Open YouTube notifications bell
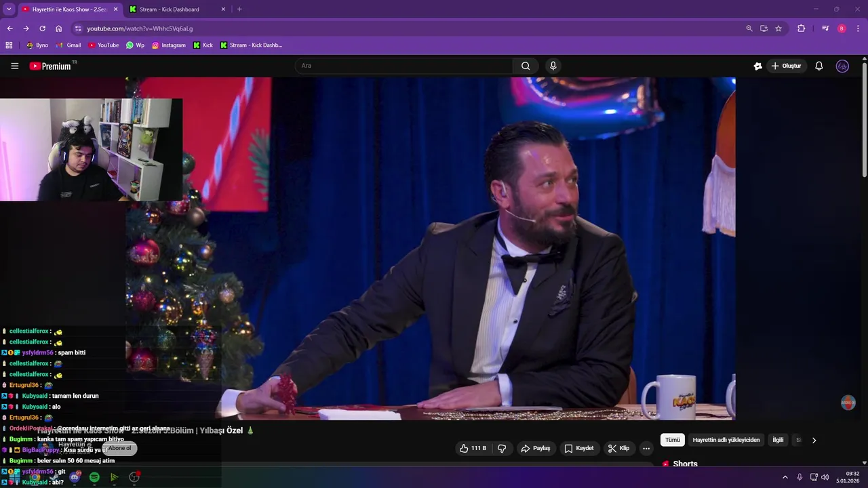This screenshot has width=868, height=488. 819,66
